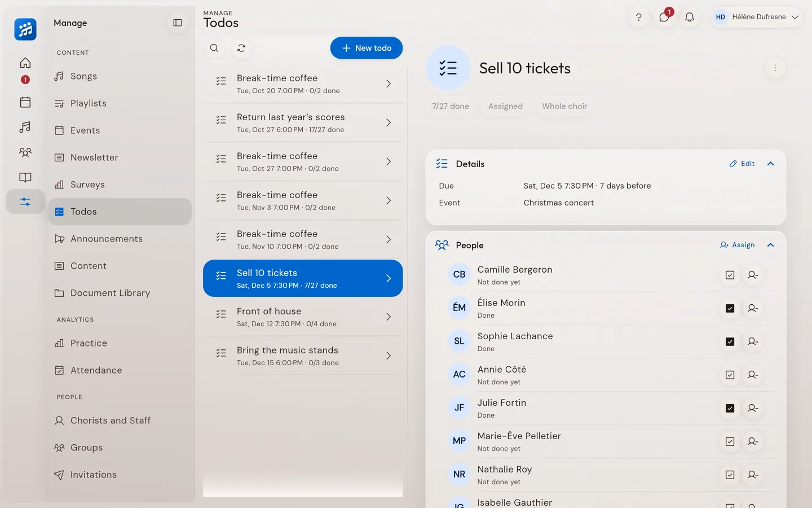
Task: Assign people to this todo
Action: pyautogui.click(x=738, y=245)
